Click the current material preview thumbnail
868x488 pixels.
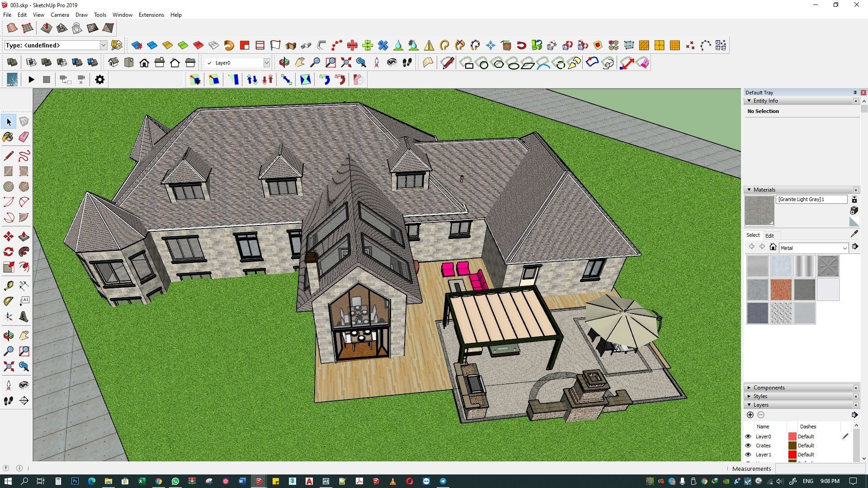tap(759, 211)
